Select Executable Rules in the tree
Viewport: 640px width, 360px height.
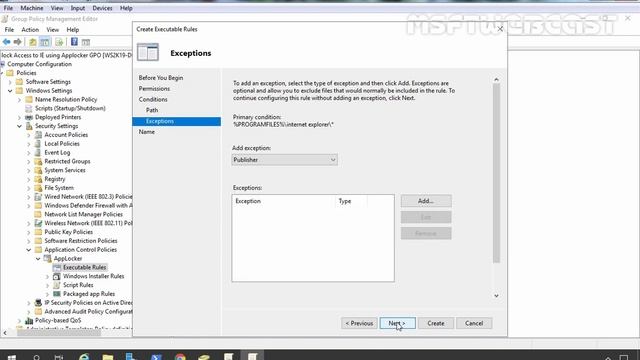(84, 267)
